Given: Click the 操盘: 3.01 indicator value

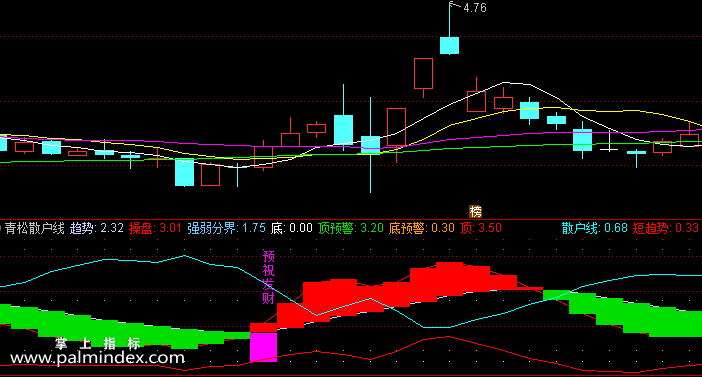Looking at the screenshot, I should [155, 228].
